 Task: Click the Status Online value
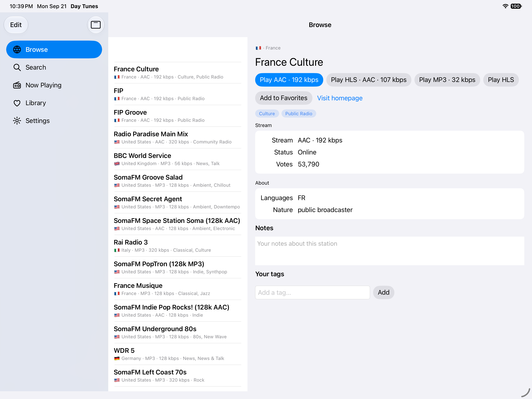(x=307, y=152)
